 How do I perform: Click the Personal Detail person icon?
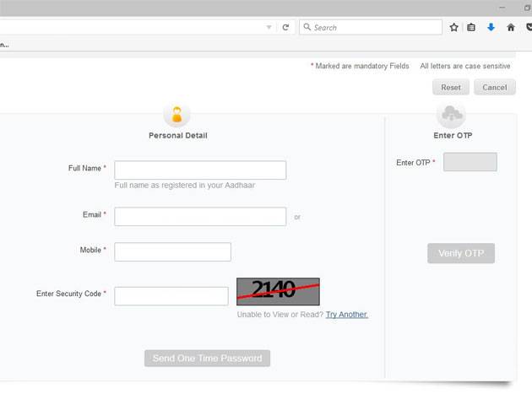click(x=177, y=115)
